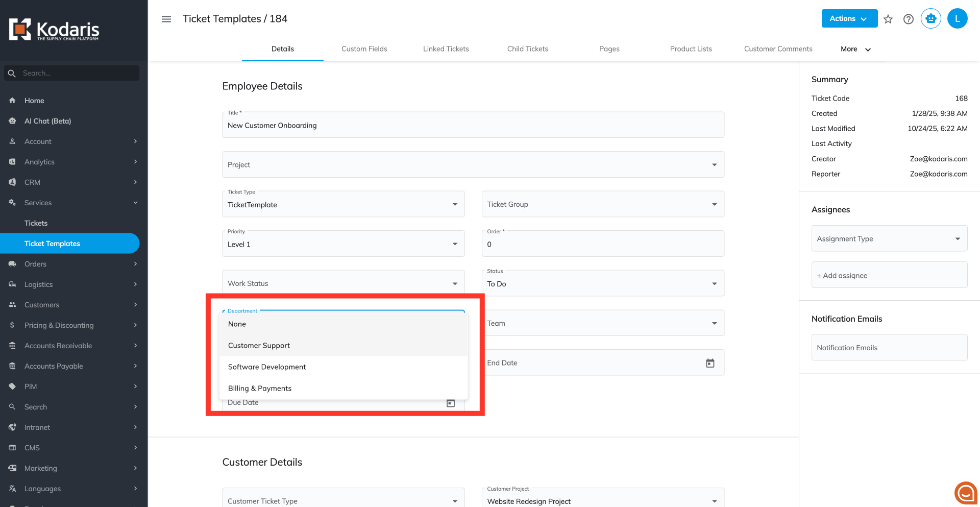This screenshot has height=507, width=980.
Task: Open the Ticket Type dropdown
Action: click(344, 204)
